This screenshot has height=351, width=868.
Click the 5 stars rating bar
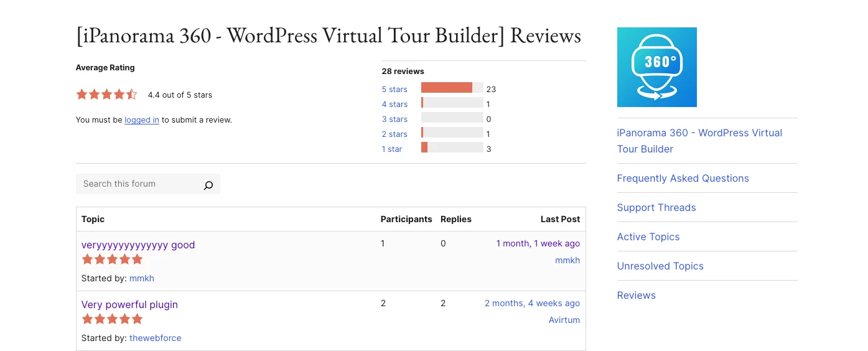[x=452, y=88]
